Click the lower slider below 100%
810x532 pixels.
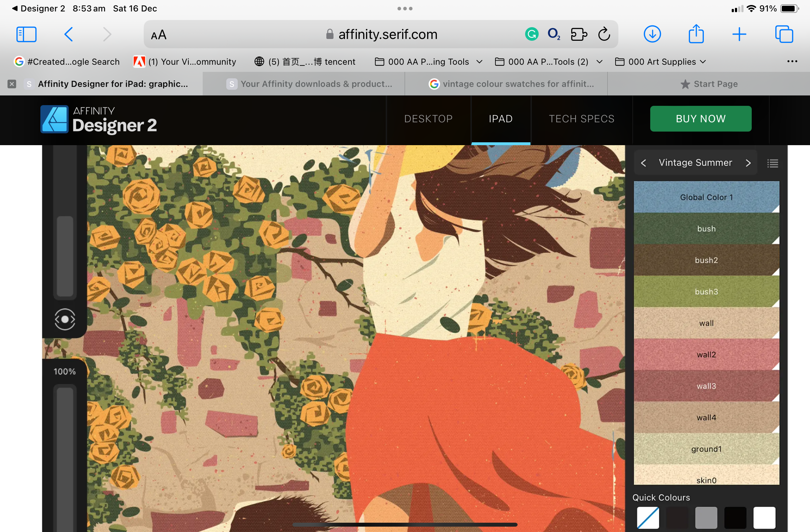[65, 458]
